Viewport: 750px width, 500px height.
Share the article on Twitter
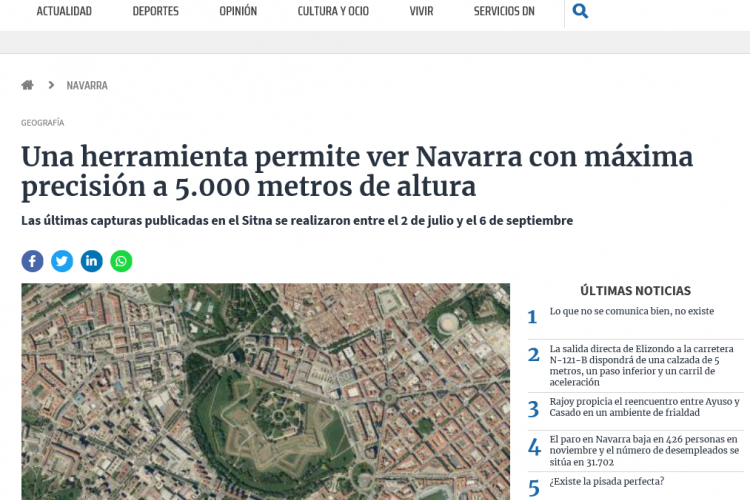[62, 261]
